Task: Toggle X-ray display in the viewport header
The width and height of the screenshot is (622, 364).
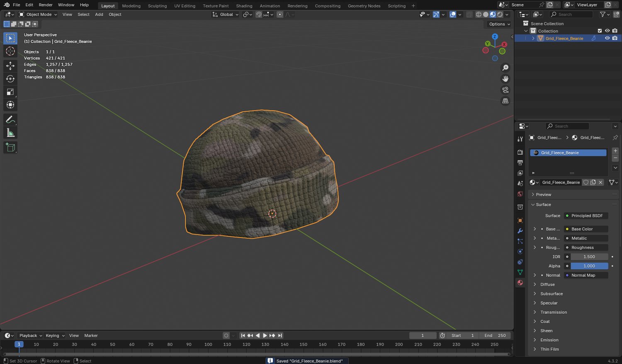Action: 469,15
